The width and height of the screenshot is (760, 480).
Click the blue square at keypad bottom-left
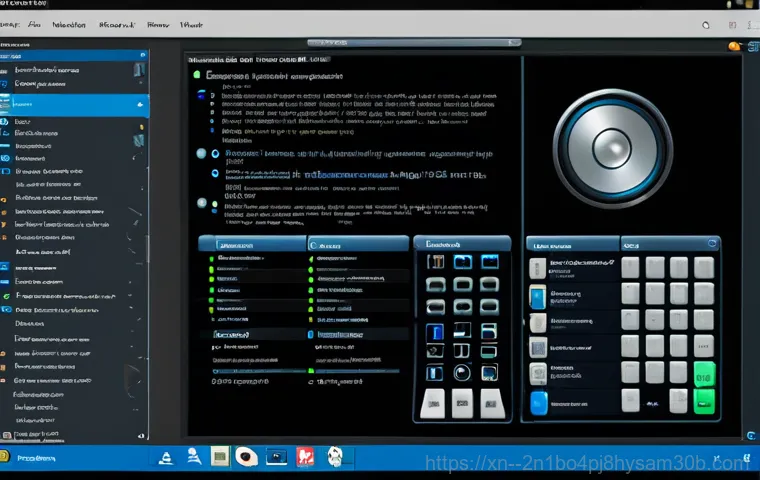pos(538,402)
